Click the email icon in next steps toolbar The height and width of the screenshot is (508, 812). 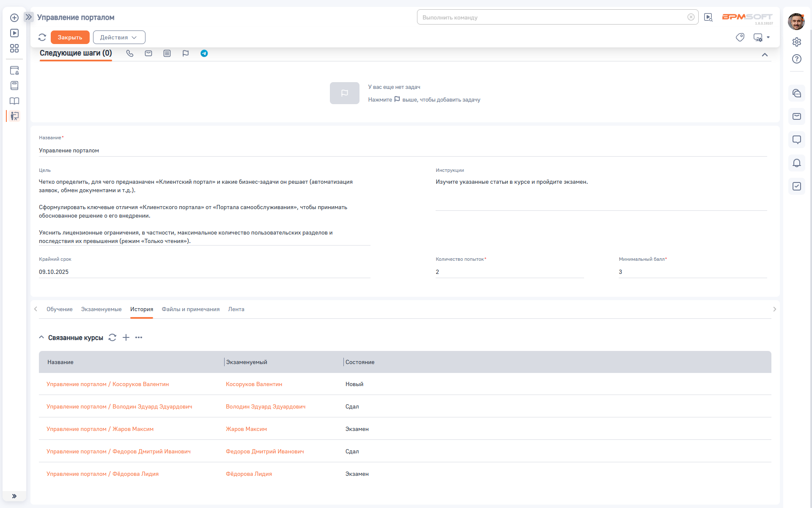coord(148,53)
